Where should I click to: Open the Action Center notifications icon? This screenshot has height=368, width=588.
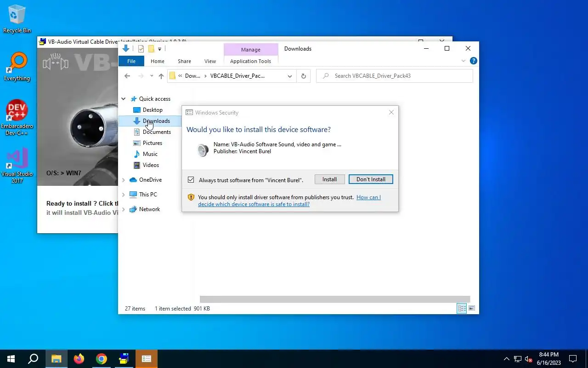573,359
